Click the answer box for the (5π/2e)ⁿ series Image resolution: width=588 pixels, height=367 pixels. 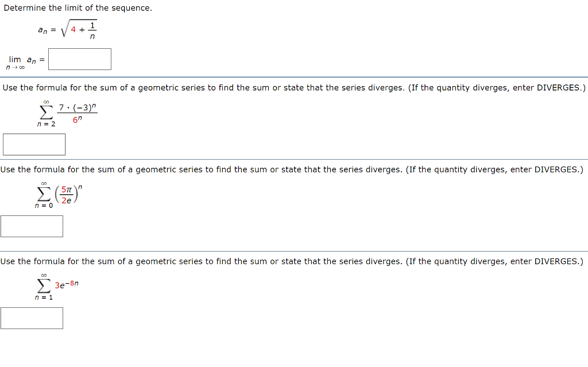pyautogui.click(x=32, y=226)
